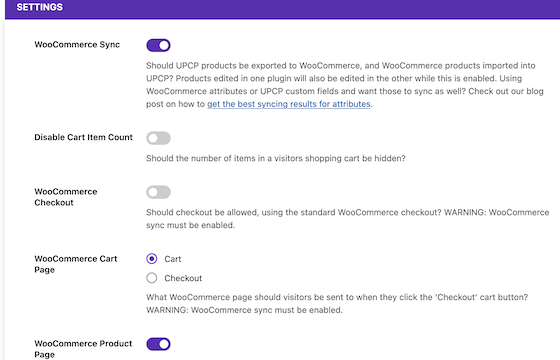Enable the Disable Cart Item Count toggle
Viewport: 560px width, 360px height.
point(158,138)
